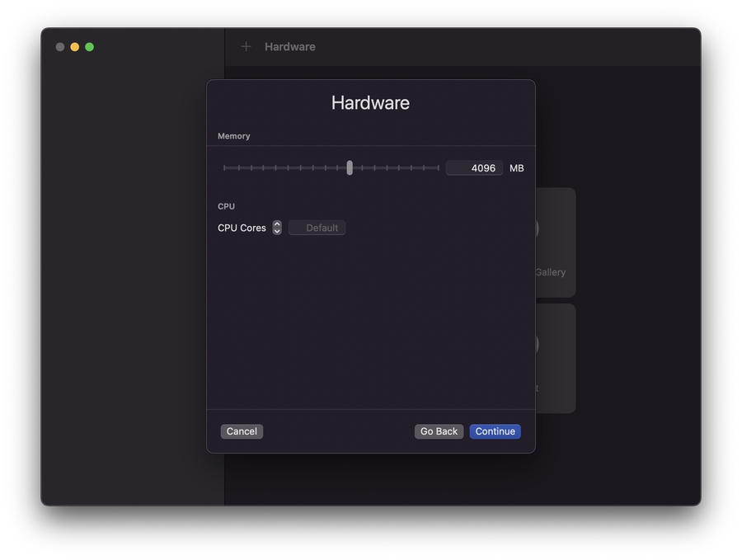Focus the memory field showing 4096

pyautogui.click(x=474, y=168)
